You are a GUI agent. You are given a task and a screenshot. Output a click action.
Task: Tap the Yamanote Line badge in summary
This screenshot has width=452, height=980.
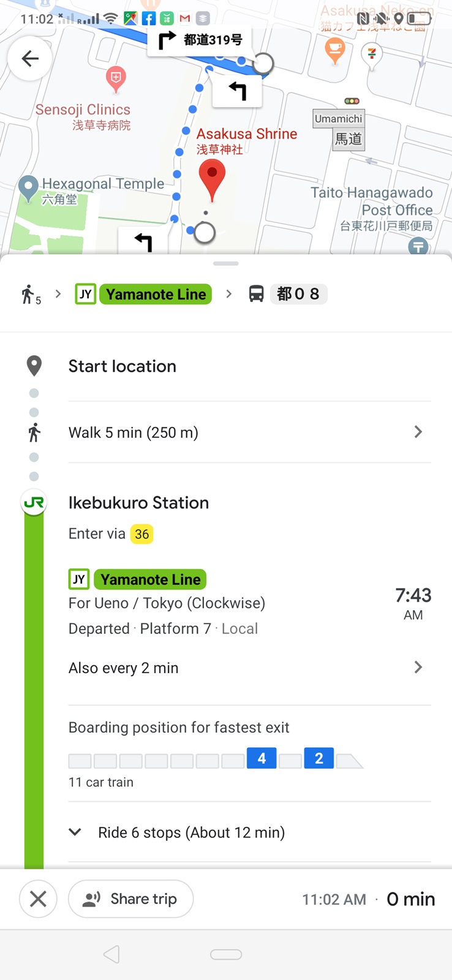[x=156, y=294]
